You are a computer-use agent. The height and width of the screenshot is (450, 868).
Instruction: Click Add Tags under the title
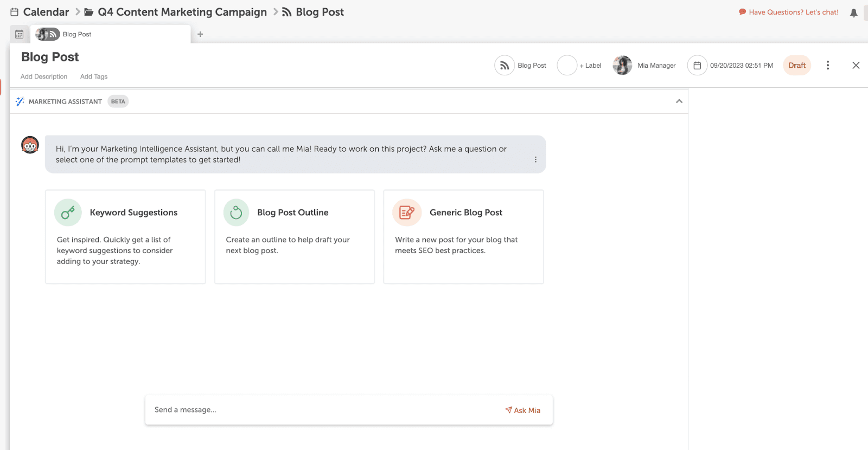[x=94, y=76]
